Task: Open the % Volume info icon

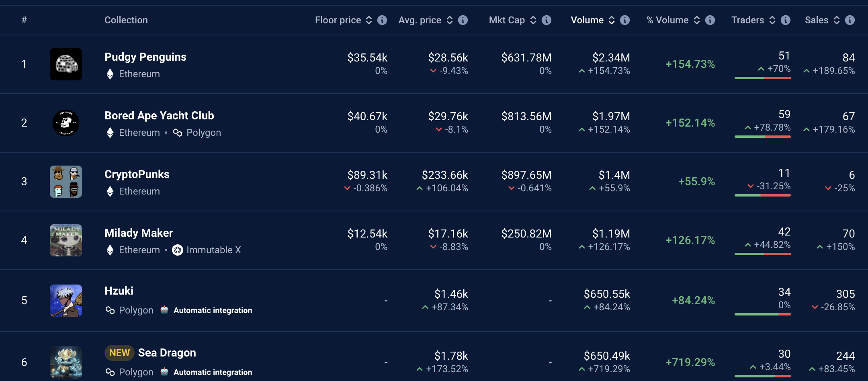Action: [x=710, y=20]
